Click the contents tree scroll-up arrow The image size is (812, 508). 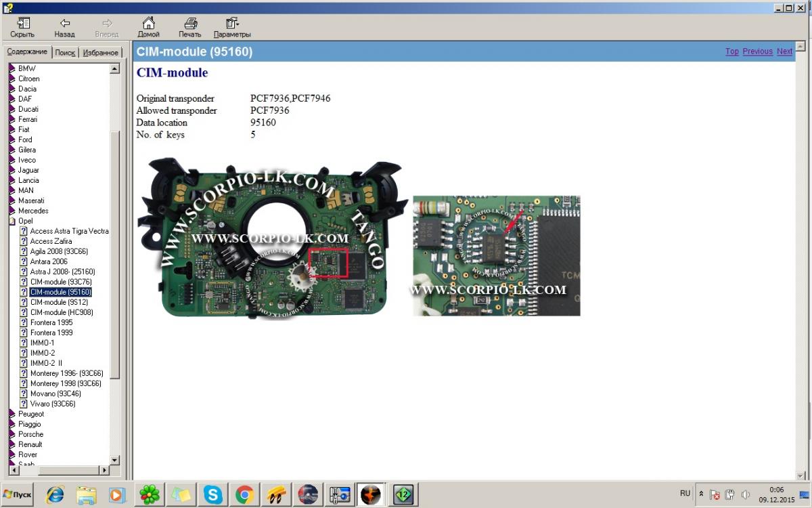114,68
